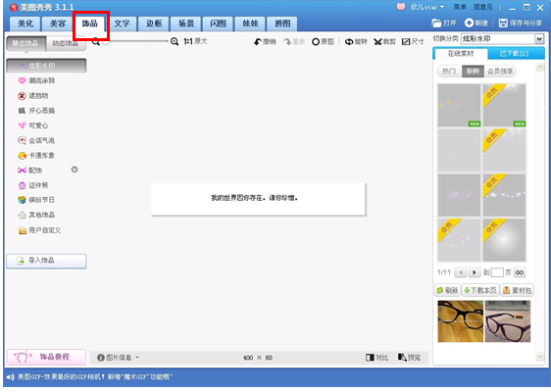This screenshot has width=551, height=392.
Task: Click the 原图 original image icon
Action: tap(316, 42)
